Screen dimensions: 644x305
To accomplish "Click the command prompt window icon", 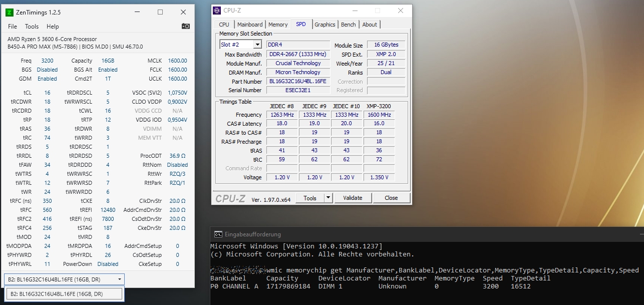I will [x=218, y=234].
